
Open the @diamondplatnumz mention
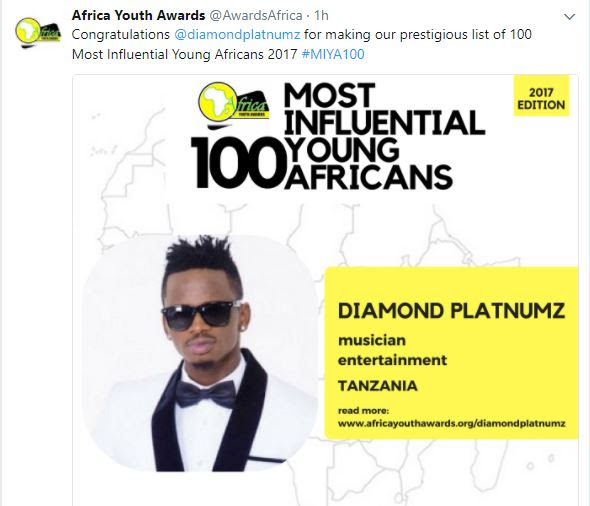pyautogui.click(x=237, y=35)
